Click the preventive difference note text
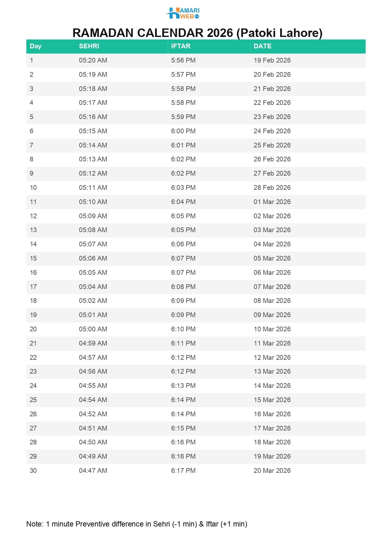392x554 pixels. point(136,524)
